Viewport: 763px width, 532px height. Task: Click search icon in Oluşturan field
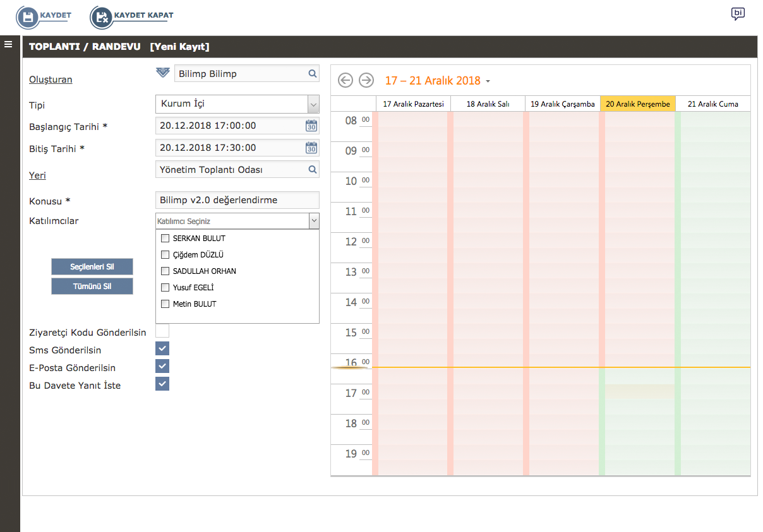pos(312,74)
